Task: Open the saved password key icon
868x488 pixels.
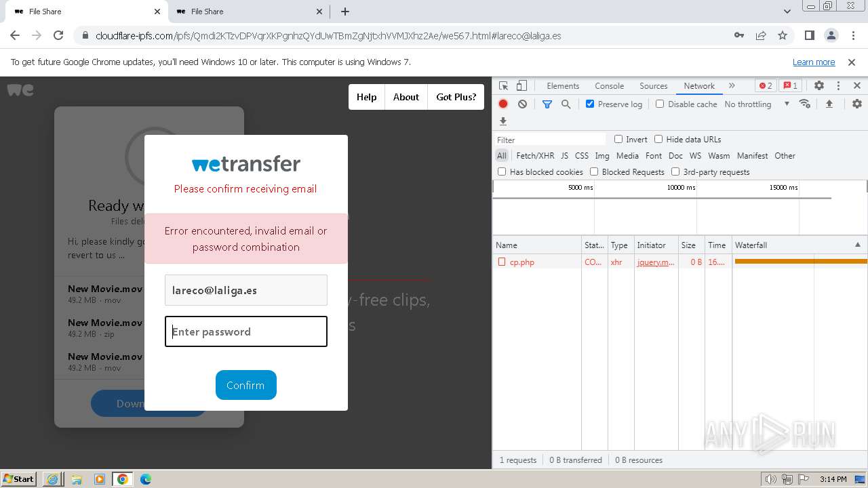Action: tap(739, 35)
